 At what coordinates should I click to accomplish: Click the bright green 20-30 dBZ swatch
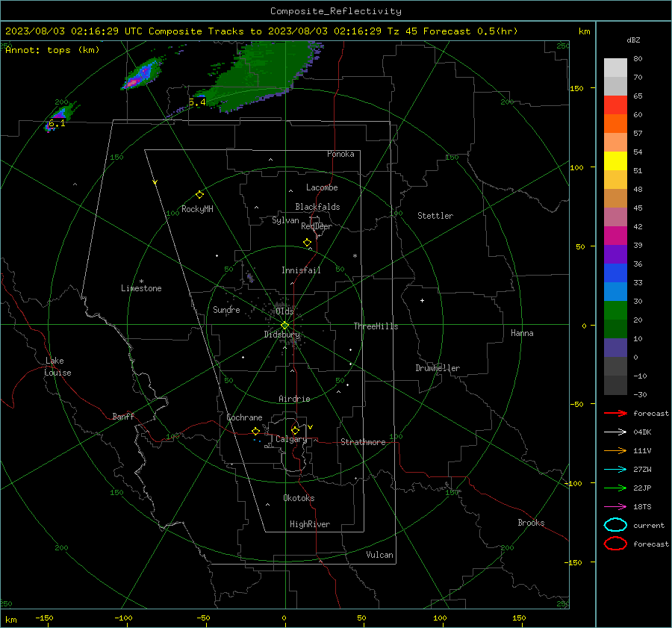(615, 311)
